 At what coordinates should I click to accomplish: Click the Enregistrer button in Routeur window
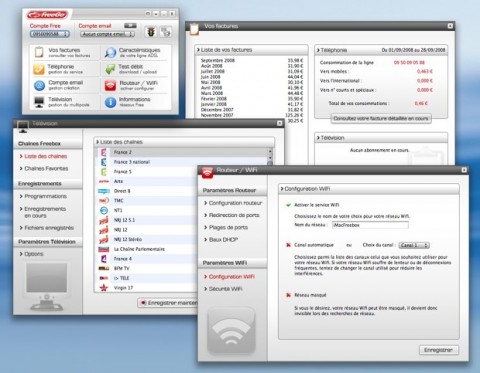pyautogui.click(x=438, y=350)
